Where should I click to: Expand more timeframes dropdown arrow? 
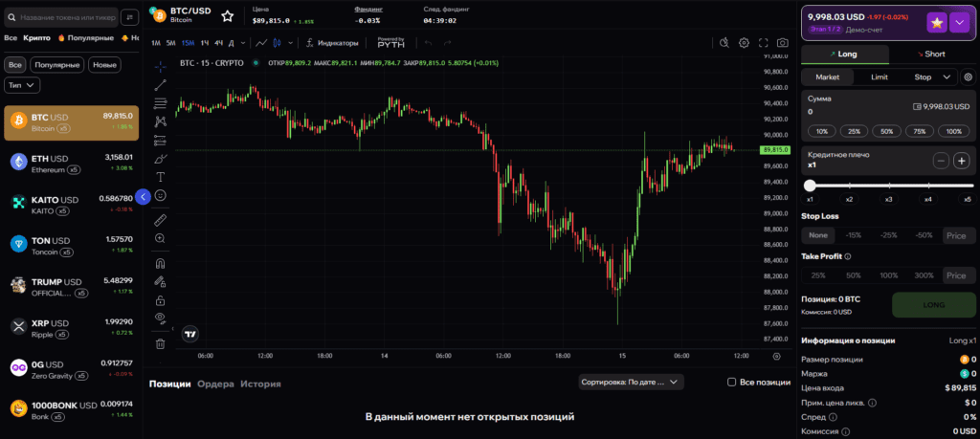click(241, 43)
